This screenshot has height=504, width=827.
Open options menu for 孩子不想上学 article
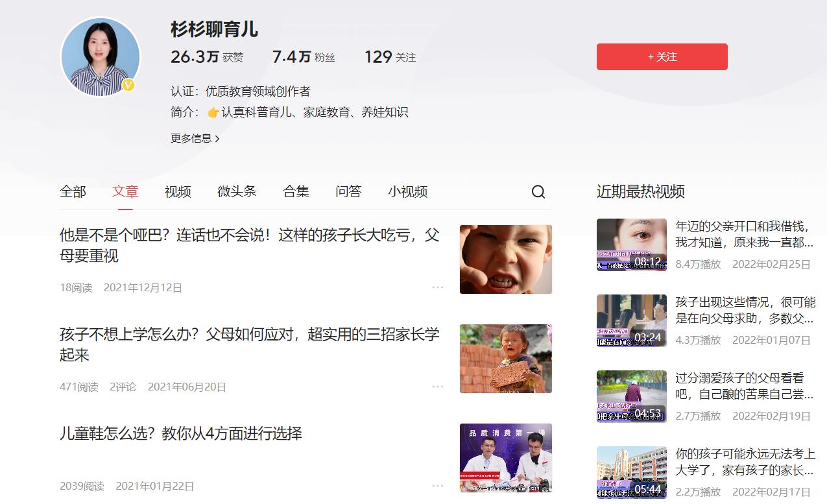pyautogui.click(x=438, y=387)
